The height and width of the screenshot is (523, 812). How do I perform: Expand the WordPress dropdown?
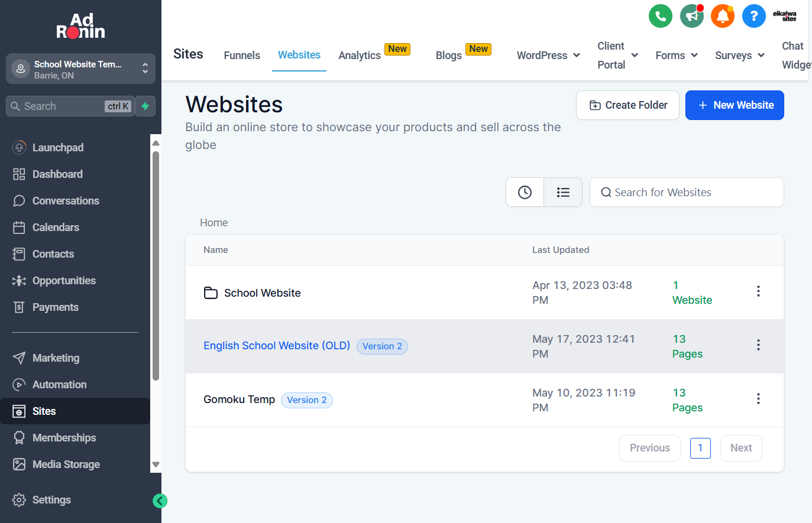[x=548, y=56]
